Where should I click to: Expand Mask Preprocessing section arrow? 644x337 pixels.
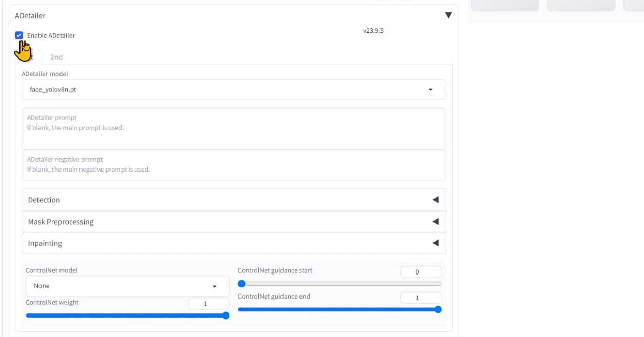click(x=435, y=222)
